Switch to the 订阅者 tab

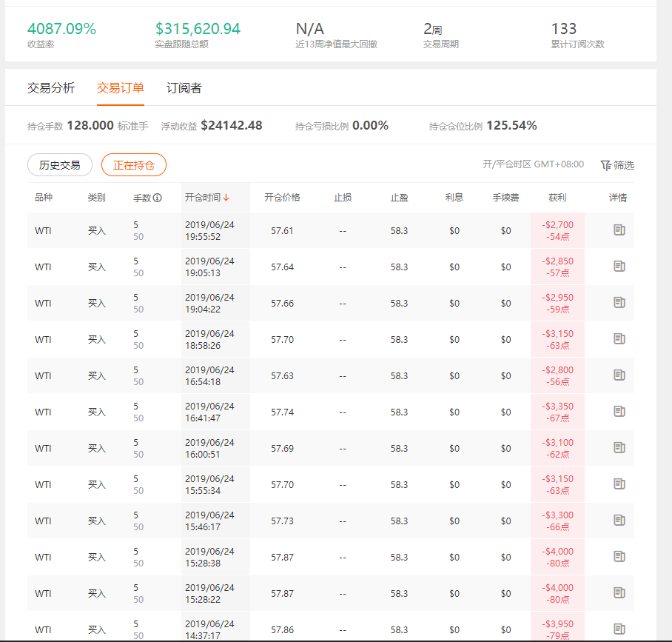[x=184, y=88]
